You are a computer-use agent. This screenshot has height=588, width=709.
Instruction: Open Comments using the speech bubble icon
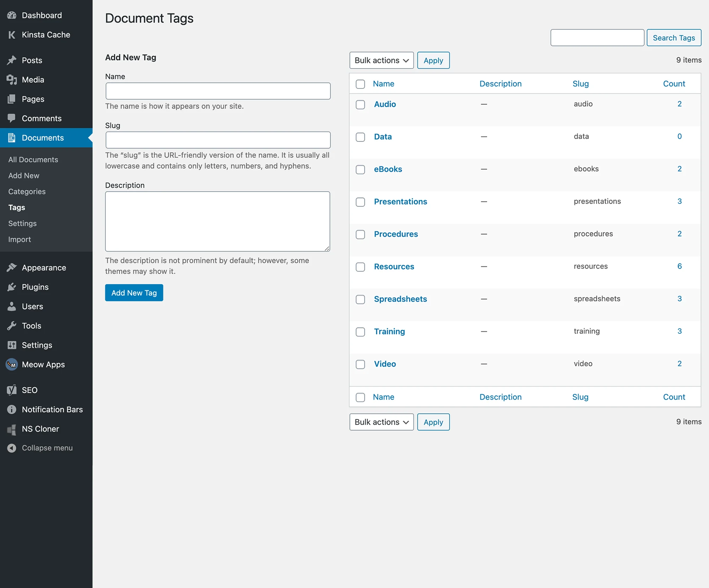[x=12, y=118]
